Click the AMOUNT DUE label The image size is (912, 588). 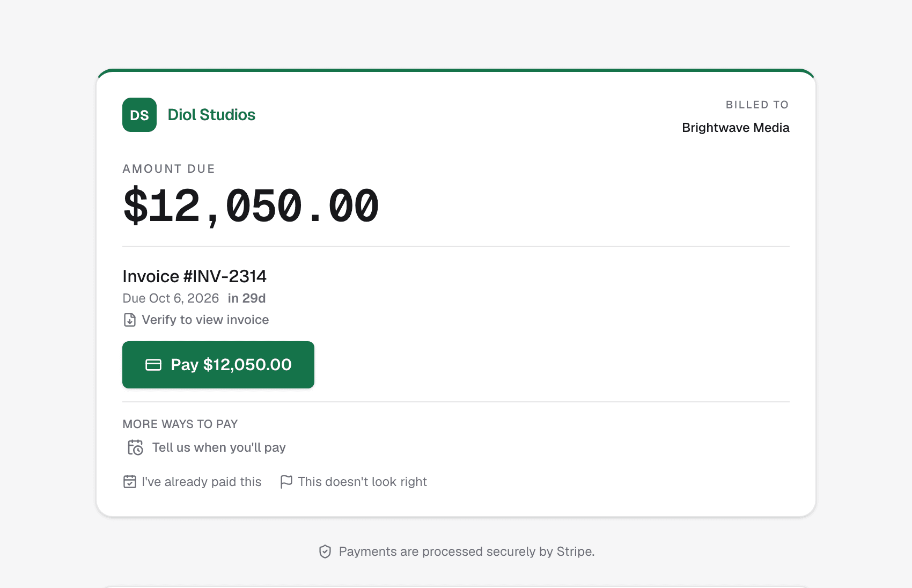(168, 169)
